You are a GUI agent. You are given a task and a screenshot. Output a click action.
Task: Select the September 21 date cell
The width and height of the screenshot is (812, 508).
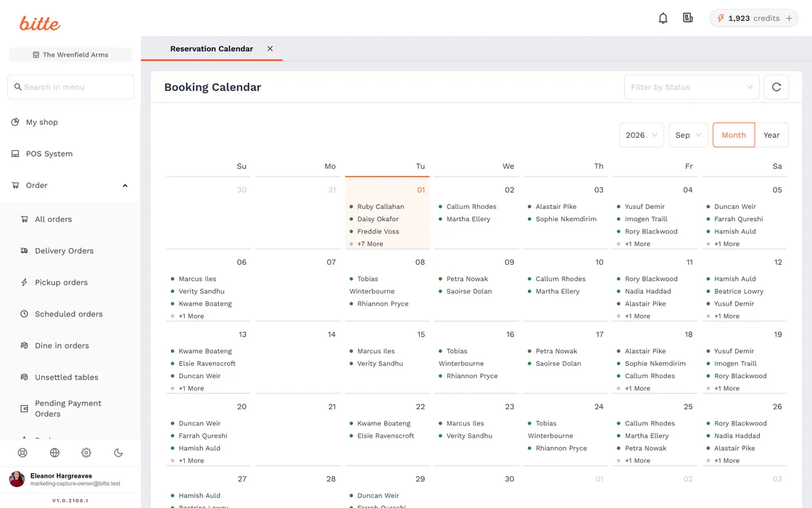(298, 430)
